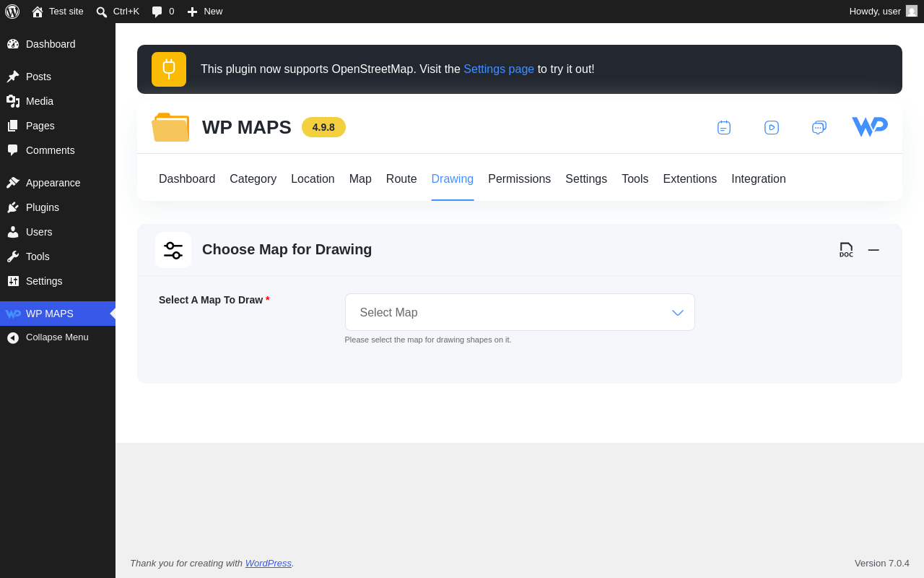
Task: Open the comments bubble in admin bar
Action: (157, 12)
